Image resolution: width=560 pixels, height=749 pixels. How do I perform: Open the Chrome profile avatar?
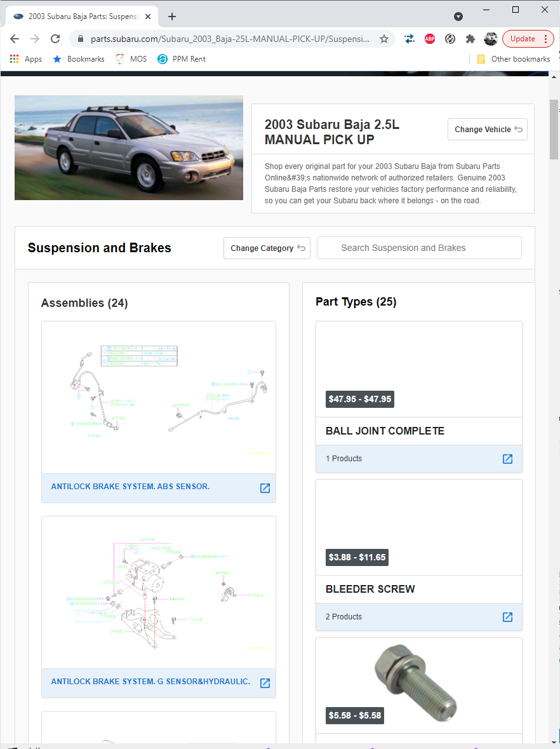[x=490, y=39]
